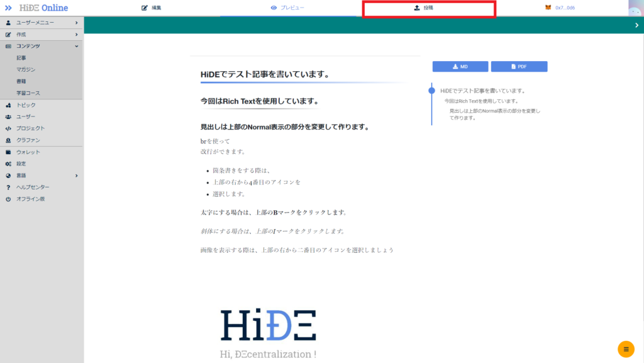Image resolution: width=644 pixels, height=363 pixels.
Task: Click the 言語 globe icon
Action: click(8, 176)
